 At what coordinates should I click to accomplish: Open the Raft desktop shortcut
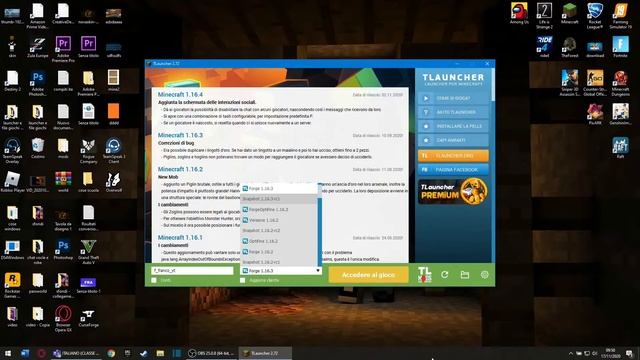click(x=620, y=148)
